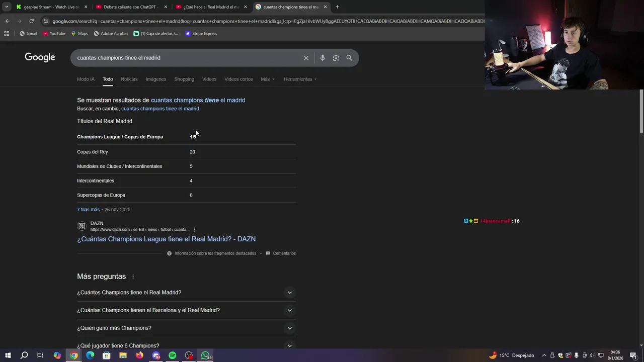Click the Google logo
Screen dimensions: 644x362
40,57
